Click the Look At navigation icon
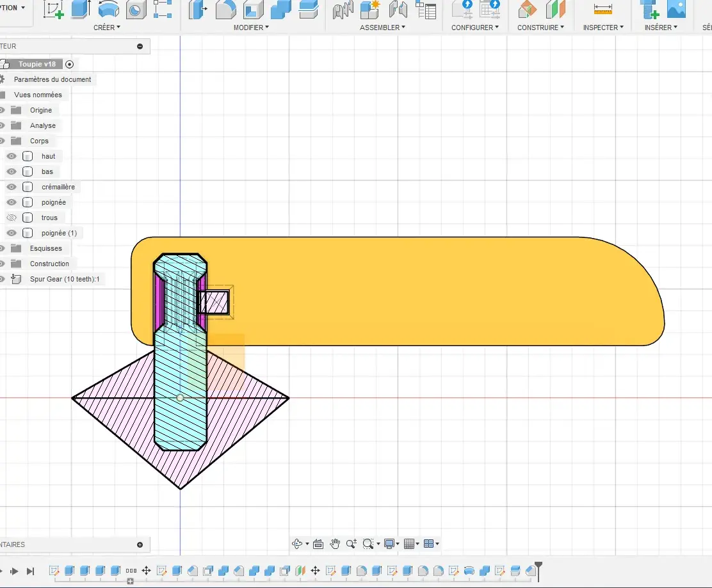Screen dimensions: 712x588 pyautogui.click(x=318, y=544)
